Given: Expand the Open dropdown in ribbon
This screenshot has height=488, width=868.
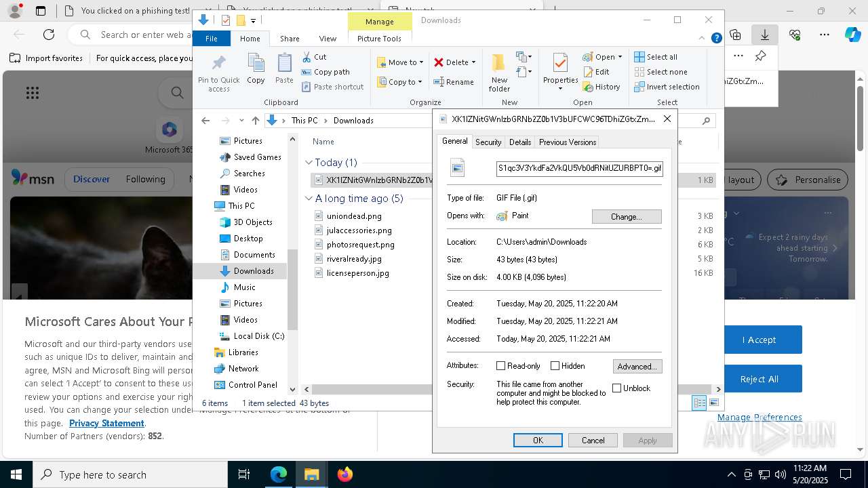Looking at the screenshot, I should tap(619, 57).
